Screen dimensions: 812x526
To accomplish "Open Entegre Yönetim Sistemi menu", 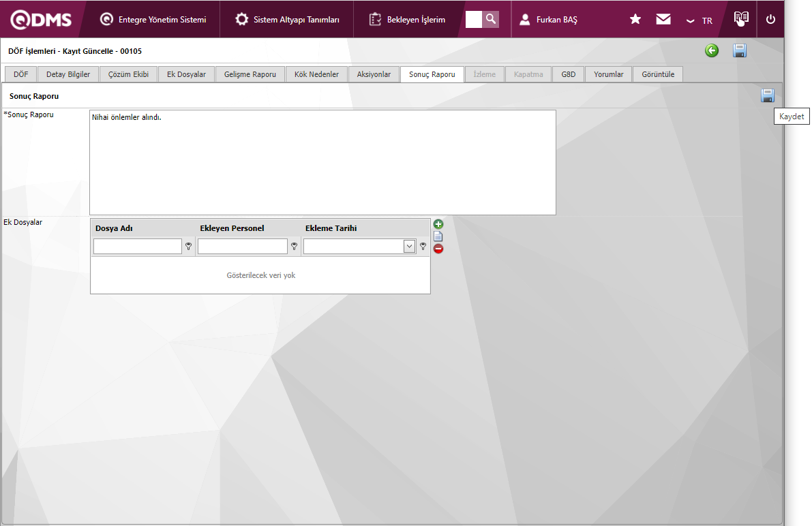I will click(153, 20).
